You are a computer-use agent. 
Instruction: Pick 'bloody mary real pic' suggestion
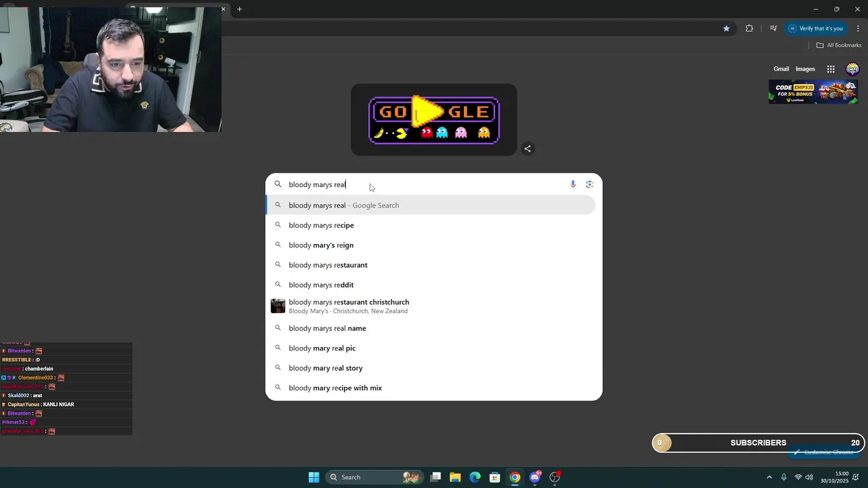point(431,348)
